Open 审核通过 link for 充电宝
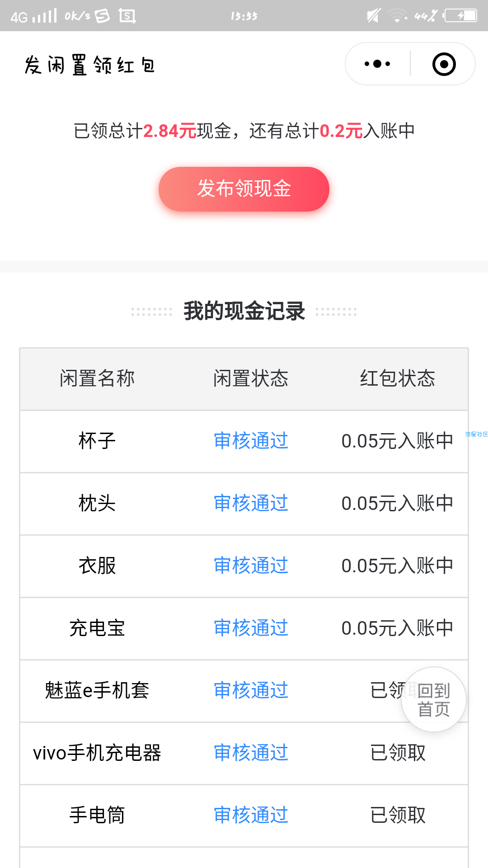 pos(251,628)
